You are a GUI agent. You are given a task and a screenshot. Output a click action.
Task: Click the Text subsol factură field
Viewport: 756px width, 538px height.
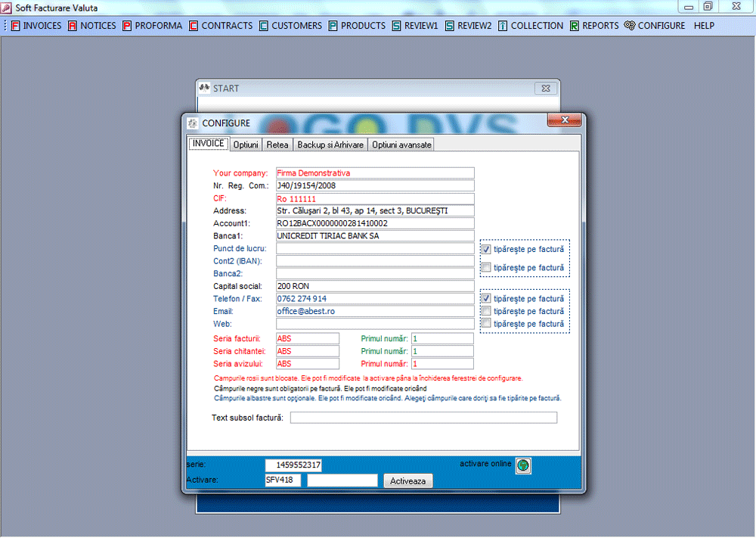pyautogui.click(x=423, y=418)
